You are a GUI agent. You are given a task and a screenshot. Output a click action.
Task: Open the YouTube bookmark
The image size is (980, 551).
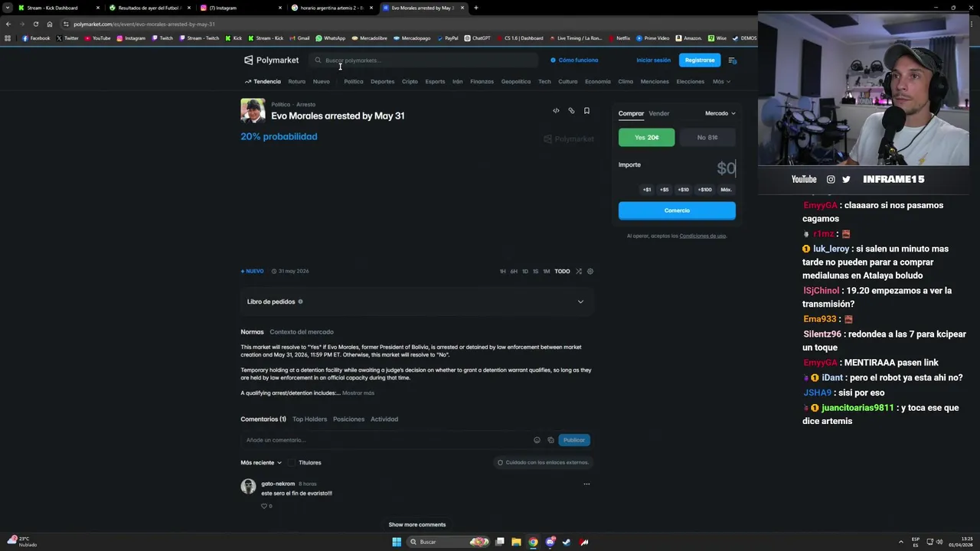point(97,38)
